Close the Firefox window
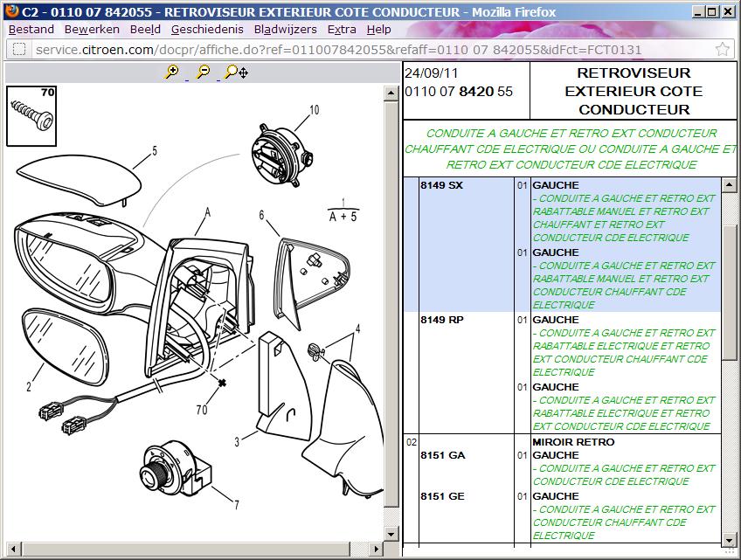 [x=728, y=12]
